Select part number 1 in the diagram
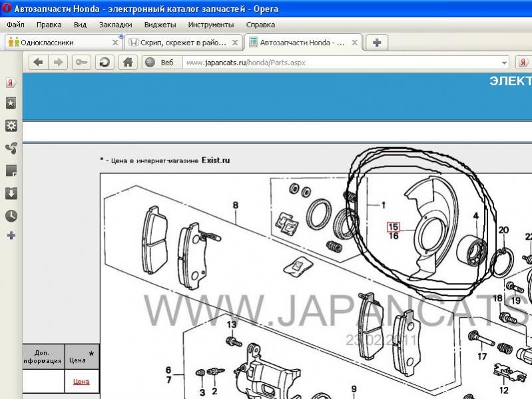The height and width of the screenshot is (399, 532). coord(384,205)
